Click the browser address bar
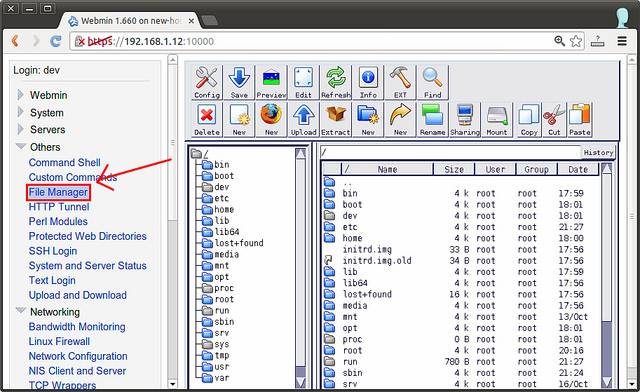This screenshot has height=392, width=640. 310,41
